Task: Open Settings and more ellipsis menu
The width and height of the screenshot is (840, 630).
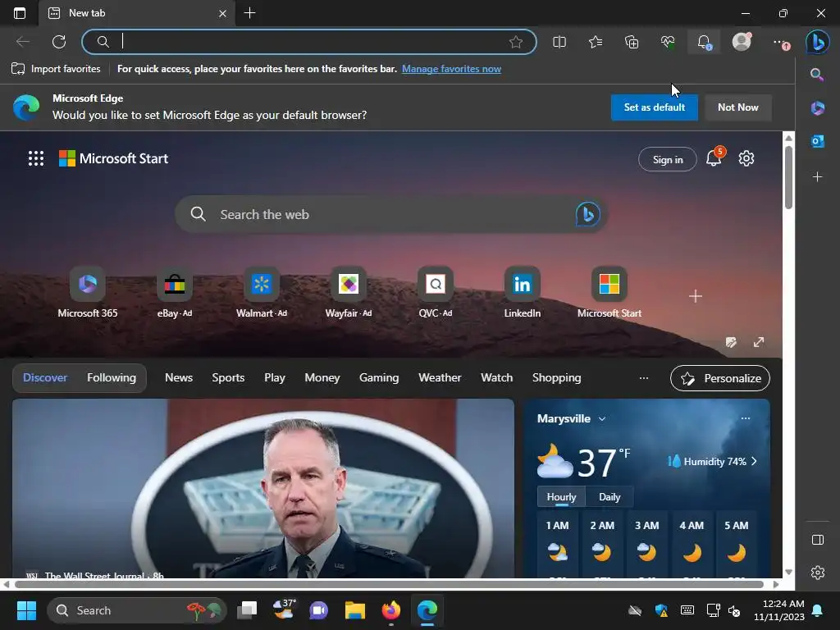Action: tap(781, 43)
